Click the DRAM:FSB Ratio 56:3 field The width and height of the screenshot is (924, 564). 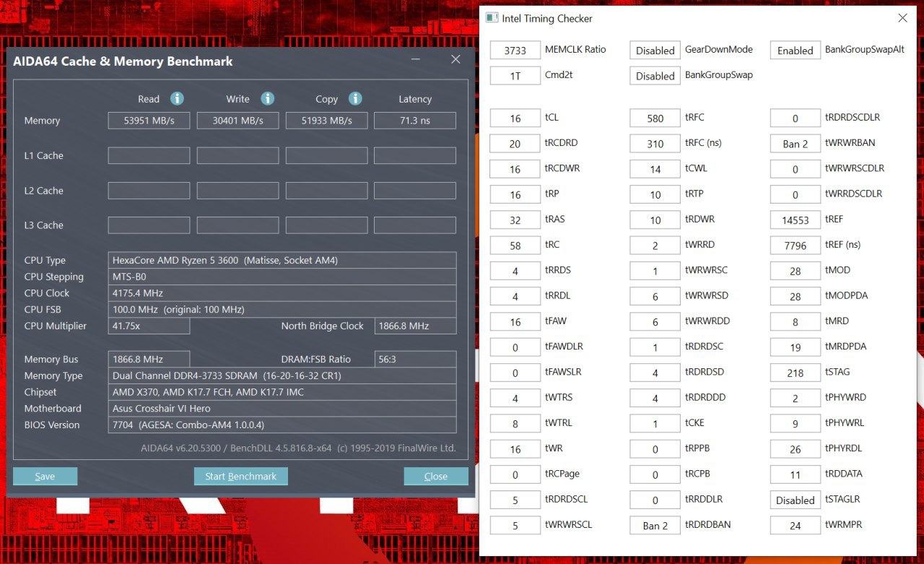(x=415, y=359)
